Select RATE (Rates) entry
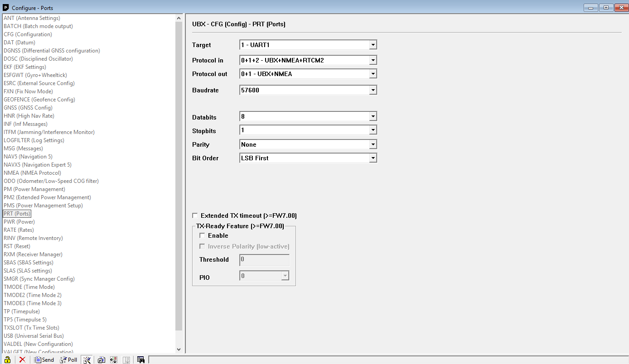629x364 pixels. tap(19, 230)
